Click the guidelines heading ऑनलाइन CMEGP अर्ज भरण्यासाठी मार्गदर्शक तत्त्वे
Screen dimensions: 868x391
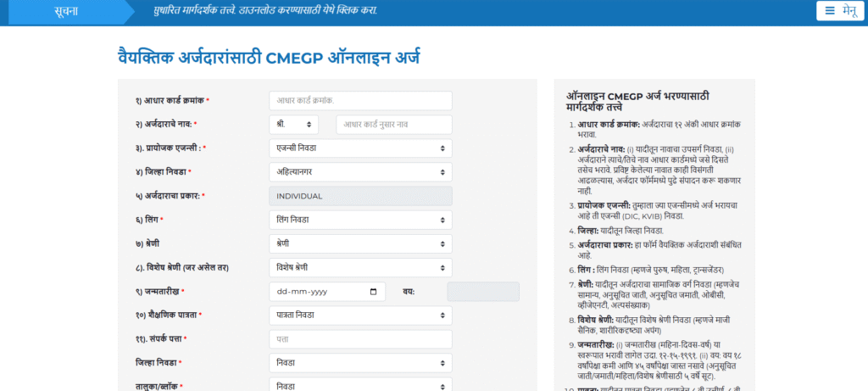click(x=637, y=101)
